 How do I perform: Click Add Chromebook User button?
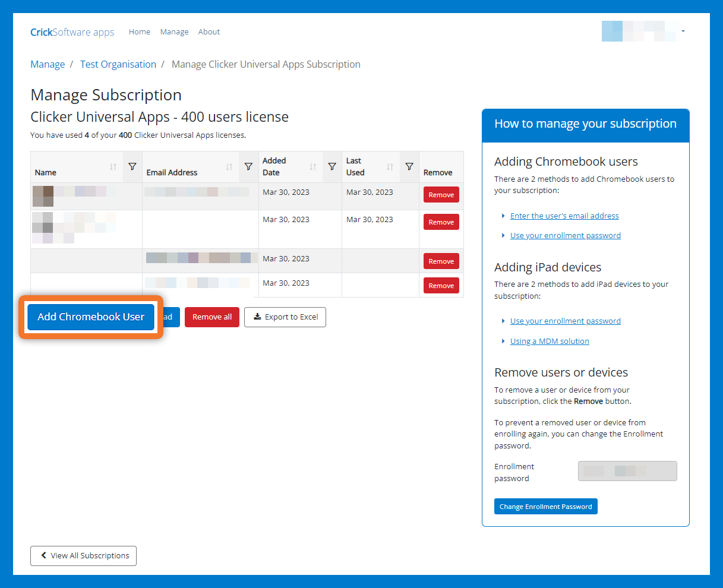tap(91, 317)
